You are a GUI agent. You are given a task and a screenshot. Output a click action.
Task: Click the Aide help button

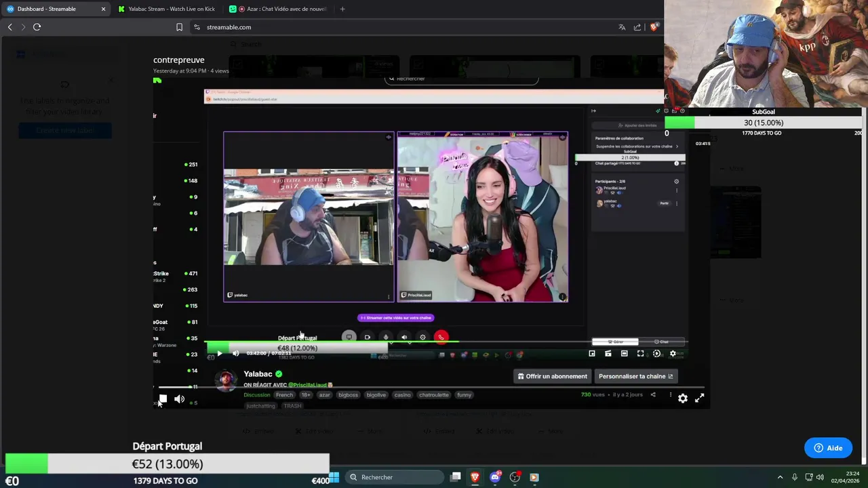pos(828,448)
